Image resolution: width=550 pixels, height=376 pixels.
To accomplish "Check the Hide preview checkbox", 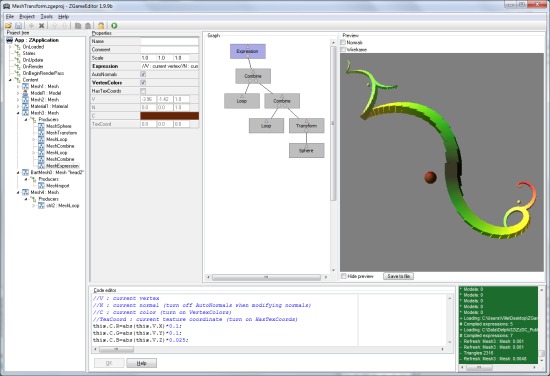I will click(344, 276).
